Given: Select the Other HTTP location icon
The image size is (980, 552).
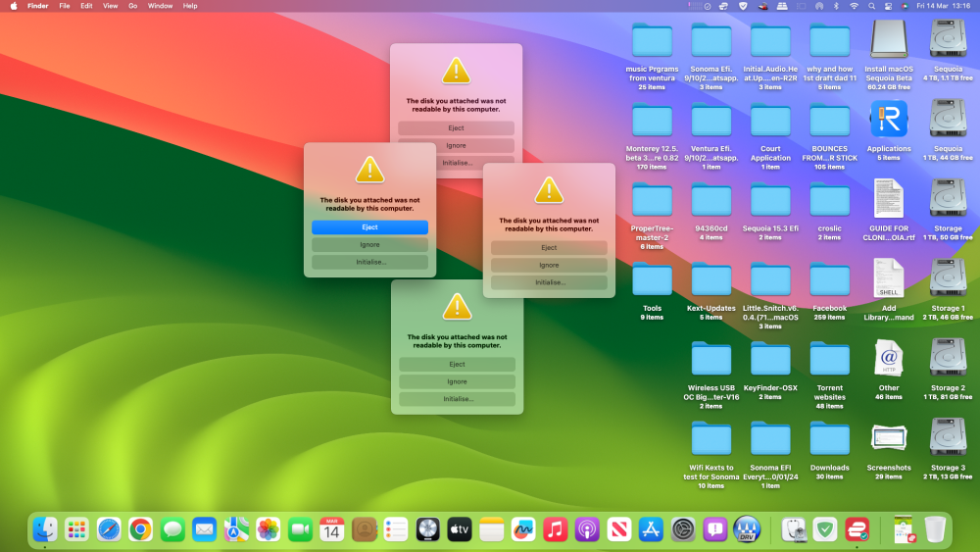Looking at the screenshot, I should pos(889,358).
